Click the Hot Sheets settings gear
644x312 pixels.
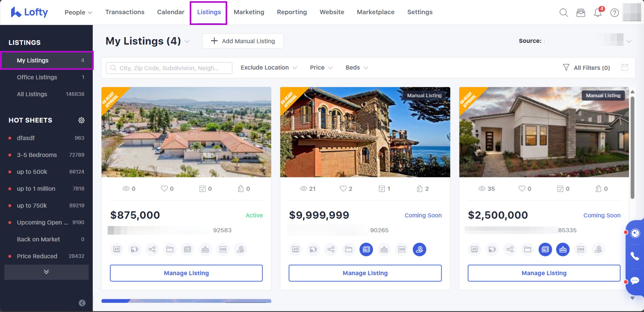[x=82, y=120]
